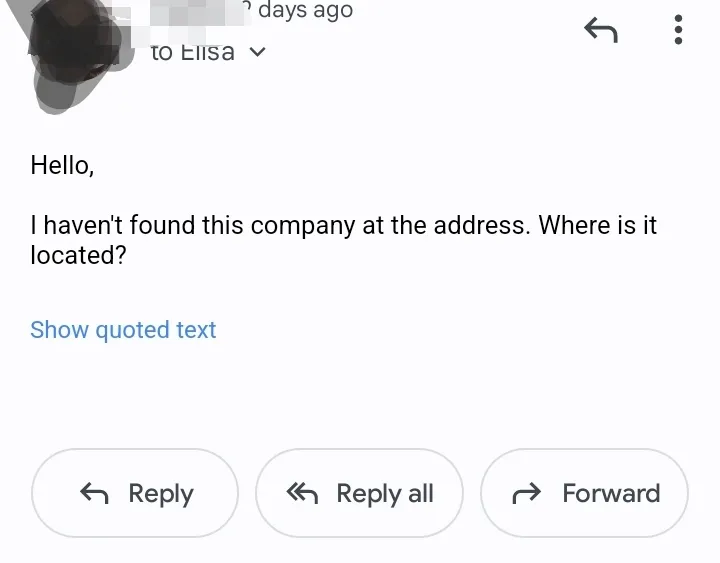Click the sentence about the company address
Viewport: 720px width, 563px height.
343,240
